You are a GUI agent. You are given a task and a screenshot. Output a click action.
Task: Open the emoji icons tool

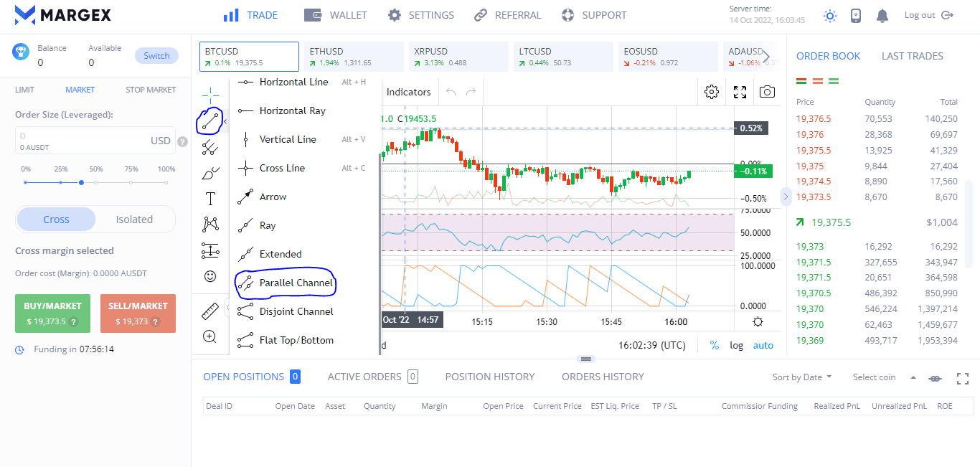click(210, 276)
